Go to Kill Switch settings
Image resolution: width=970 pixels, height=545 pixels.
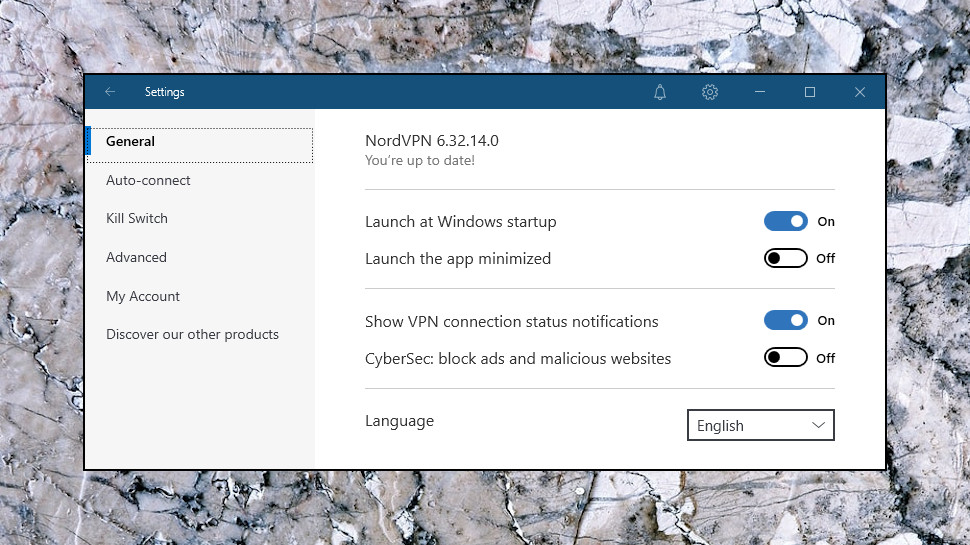[137, 218]
